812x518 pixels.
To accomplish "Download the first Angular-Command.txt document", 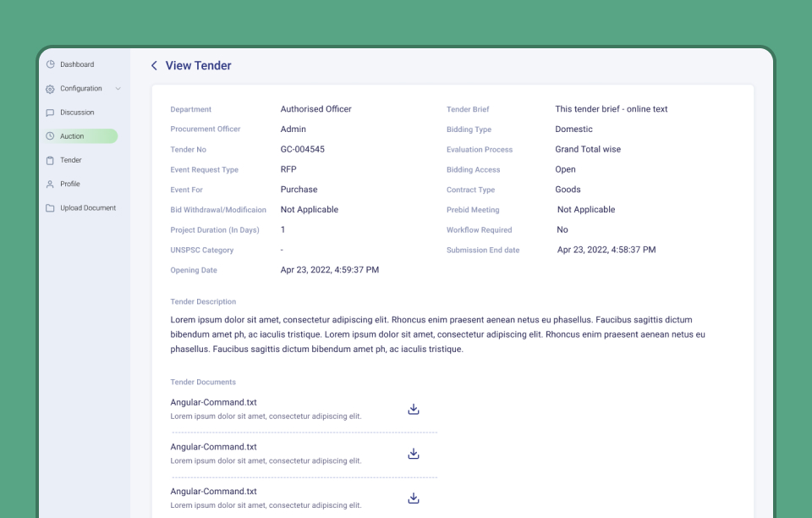I will click(414, 409).
